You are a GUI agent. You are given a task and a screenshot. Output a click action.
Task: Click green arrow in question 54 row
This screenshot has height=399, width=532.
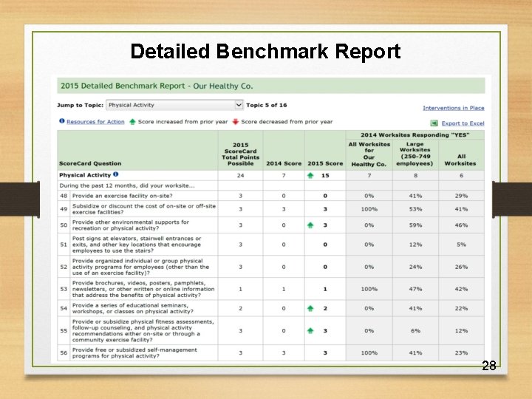click(310, 308)
